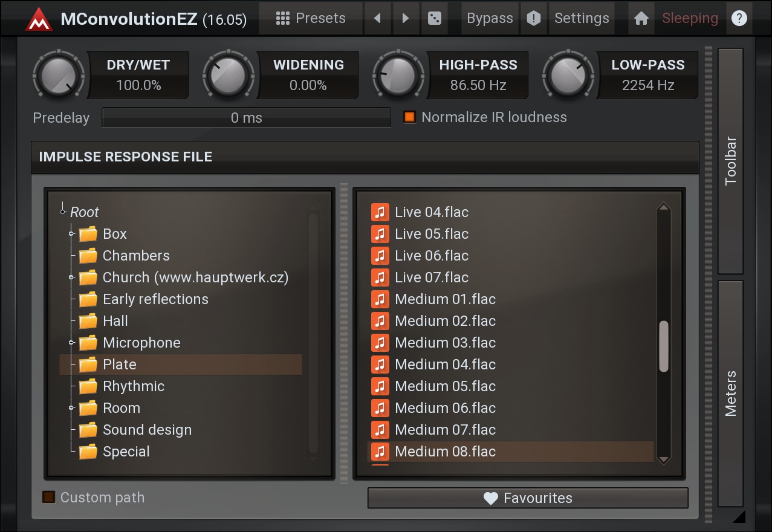Screen dimensions: 772x532
Task: Click the Live 07.flac audio file icon
Action: tap(380, 277)
